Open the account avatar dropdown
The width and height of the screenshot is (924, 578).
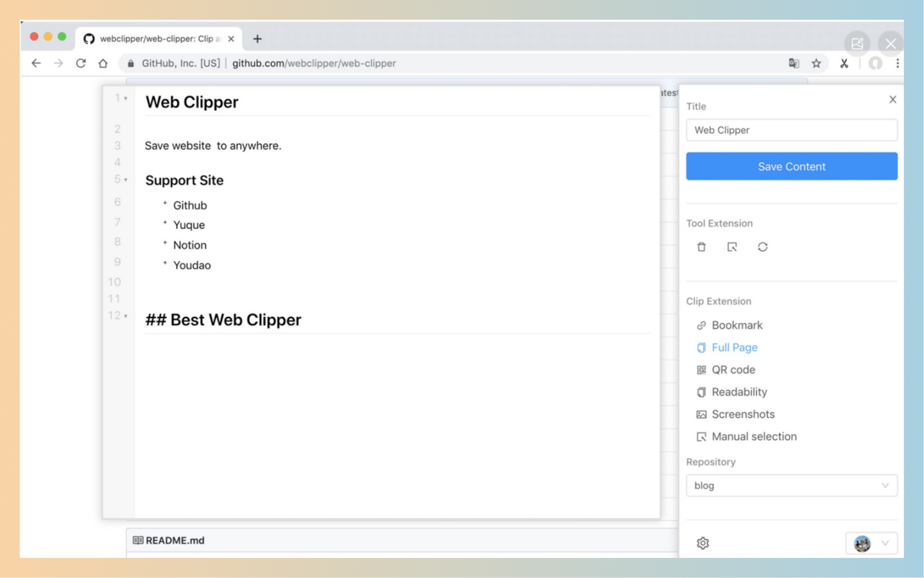pyautogui.click(x=871, y=543)
